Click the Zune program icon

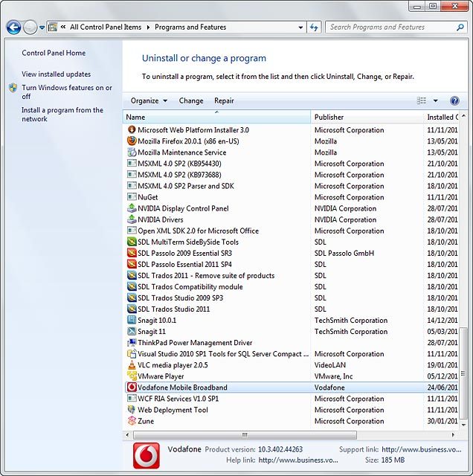click(x=132, y=421)
